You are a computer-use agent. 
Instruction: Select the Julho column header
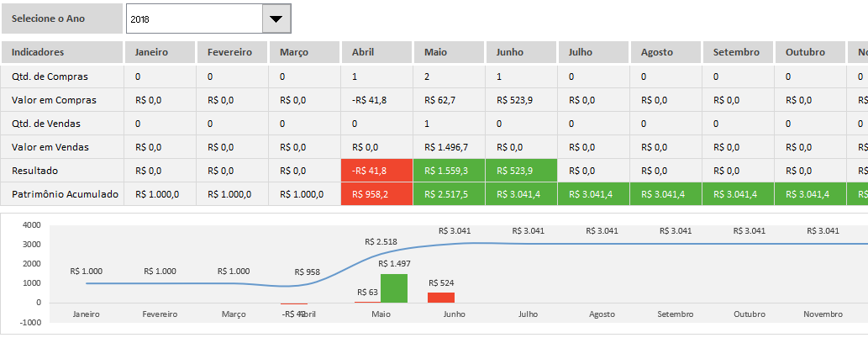pyautogui.click(x=593, y=52)
